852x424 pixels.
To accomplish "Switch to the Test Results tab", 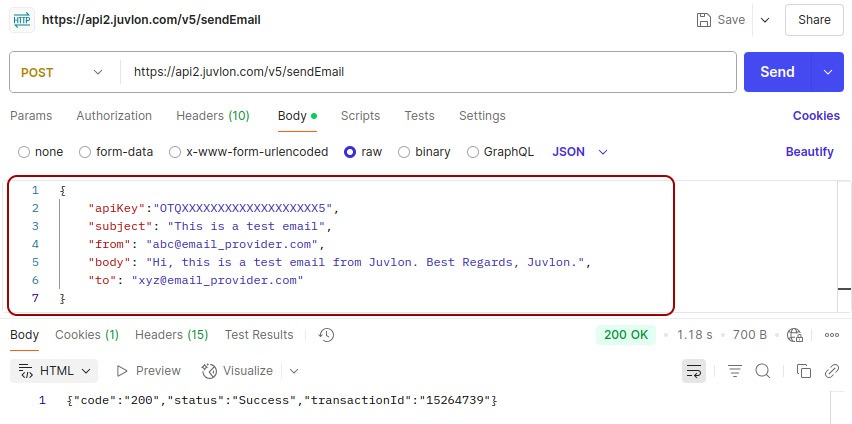I will (x=259, y=335).
